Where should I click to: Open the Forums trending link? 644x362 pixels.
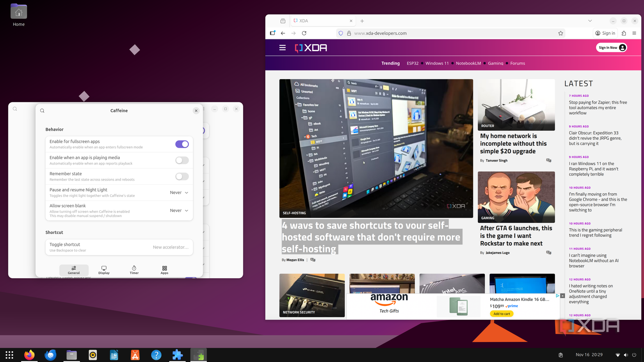(518, 63)
